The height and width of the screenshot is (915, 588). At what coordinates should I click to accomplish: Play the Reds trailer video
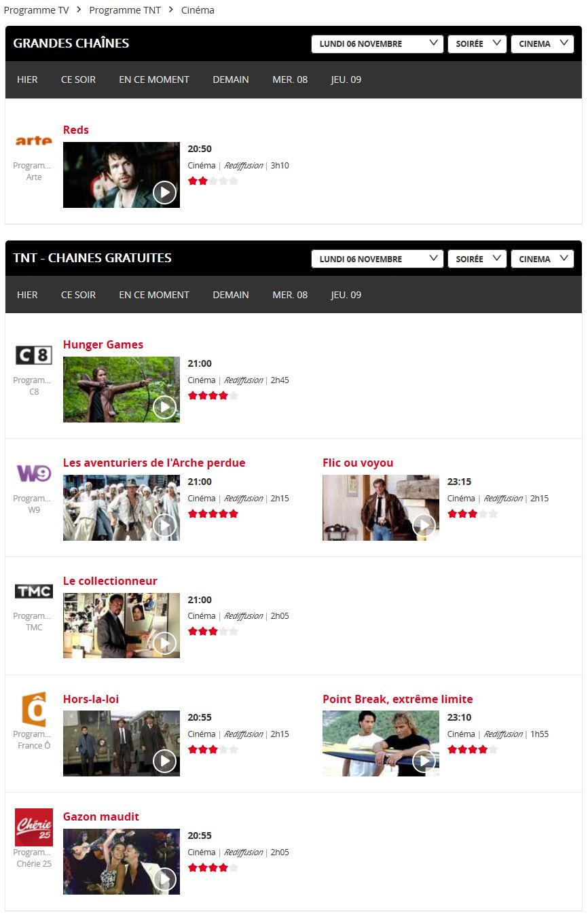164,193
